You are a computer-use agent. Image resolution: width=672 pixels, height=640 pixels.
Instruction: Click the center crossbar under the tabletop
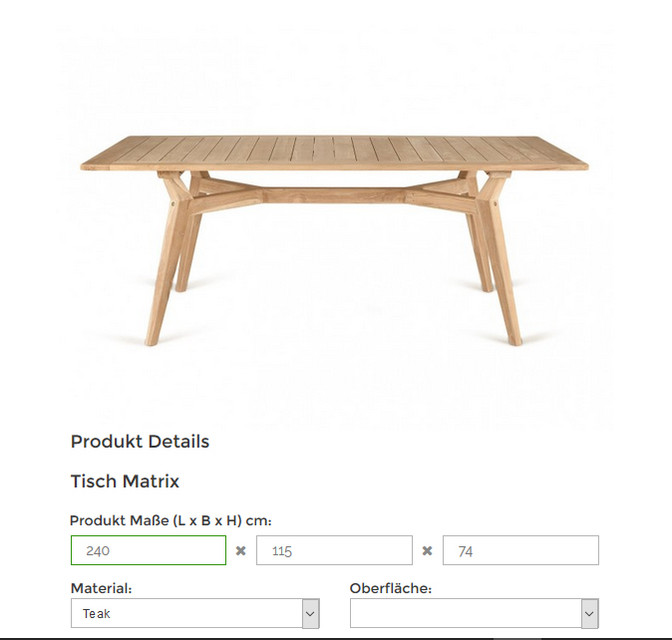(334, 195)
